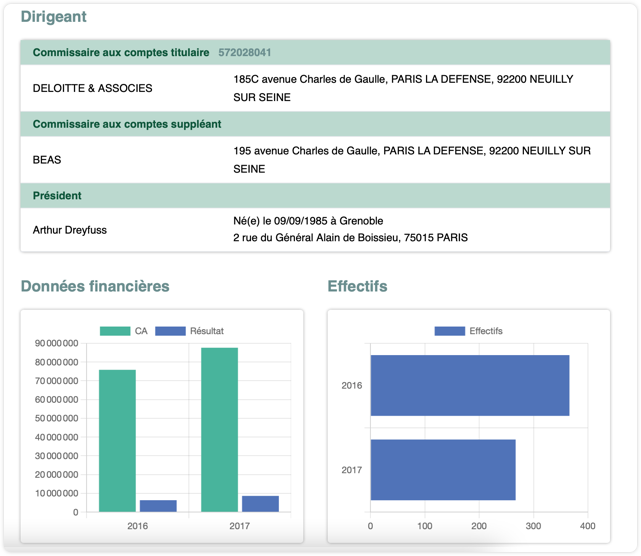Image resolution: width=641 pixels, height=556 pixels.
Task: Click the 2017 CA green bar
Action: point(219,430)
